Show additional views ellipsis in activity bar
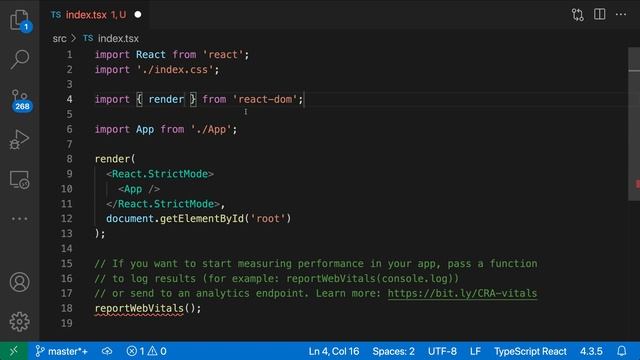 [x=20, y=219]
